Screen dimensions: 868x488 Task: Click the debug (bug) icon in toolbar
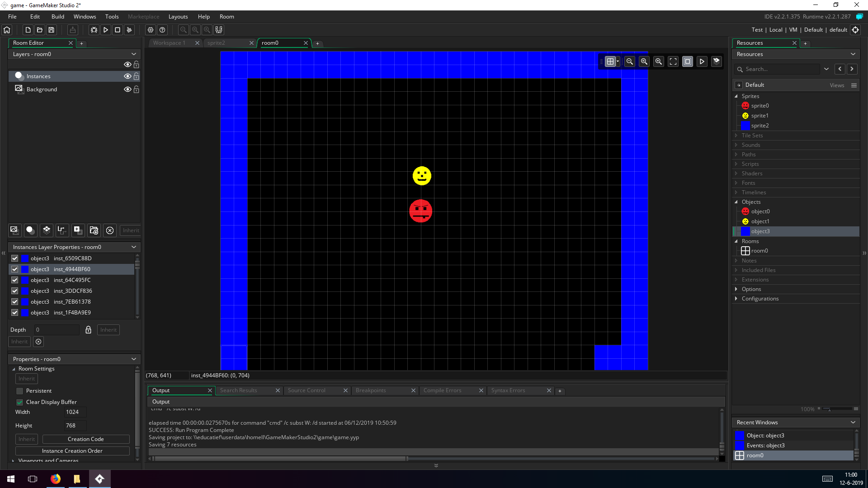click(x=94, y=30)
